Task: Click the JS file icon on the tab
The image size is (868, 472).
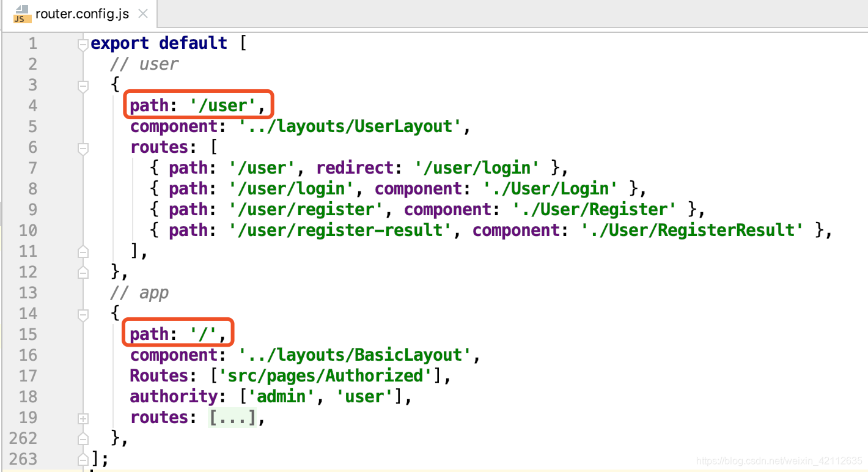Action: point(21,14)
